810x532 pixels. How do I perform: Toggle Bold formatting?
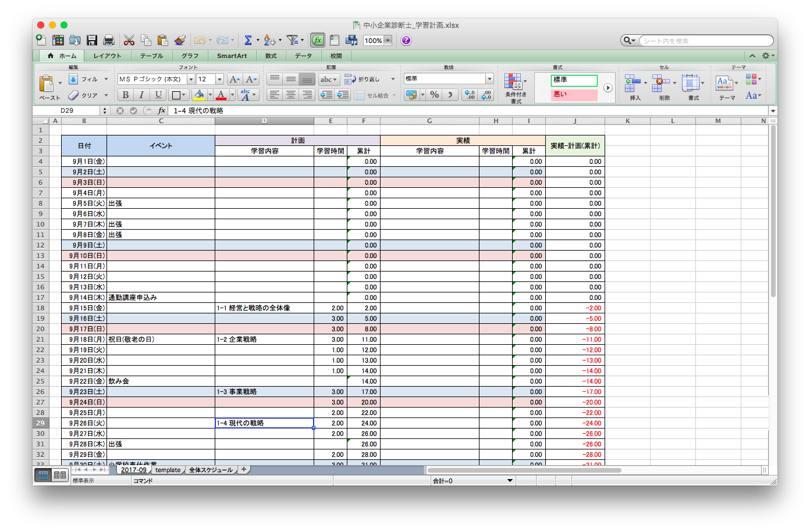coord(125,95)
